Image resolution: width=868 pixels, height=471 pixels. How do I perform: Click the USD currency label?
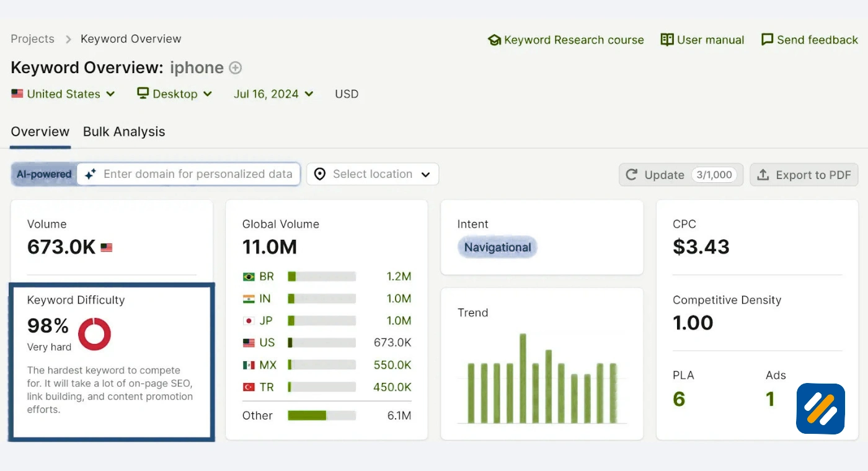[347, 94]
